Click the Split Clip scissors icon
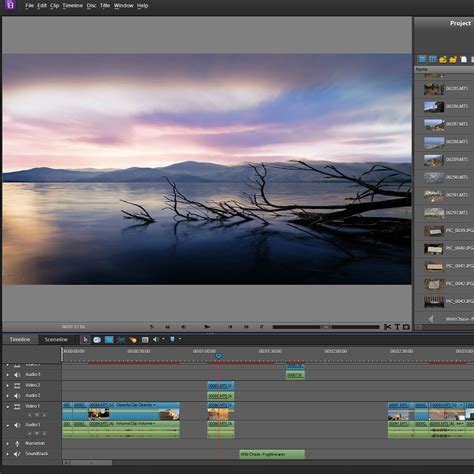Image resolution: width=474 pixels, height=474 pixels. coord(387,327)
